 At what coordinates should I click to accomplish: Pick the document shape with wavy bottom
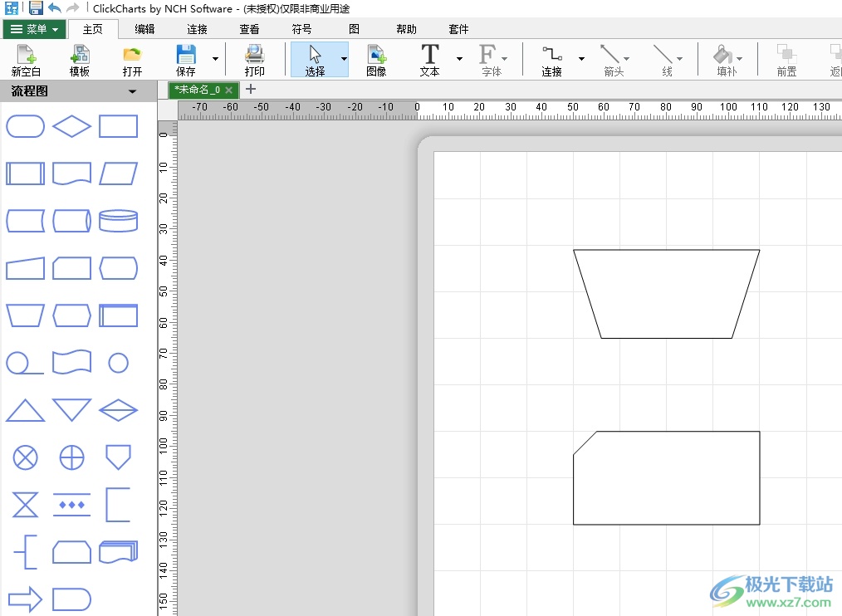click(72, 174)
